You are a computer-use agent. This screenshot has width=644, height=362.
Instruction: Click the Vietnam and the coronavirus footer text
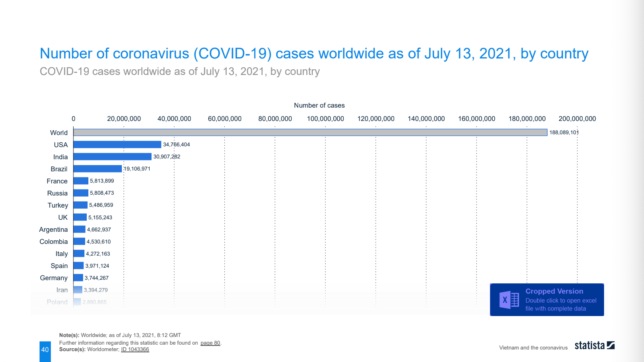[533, 348]
